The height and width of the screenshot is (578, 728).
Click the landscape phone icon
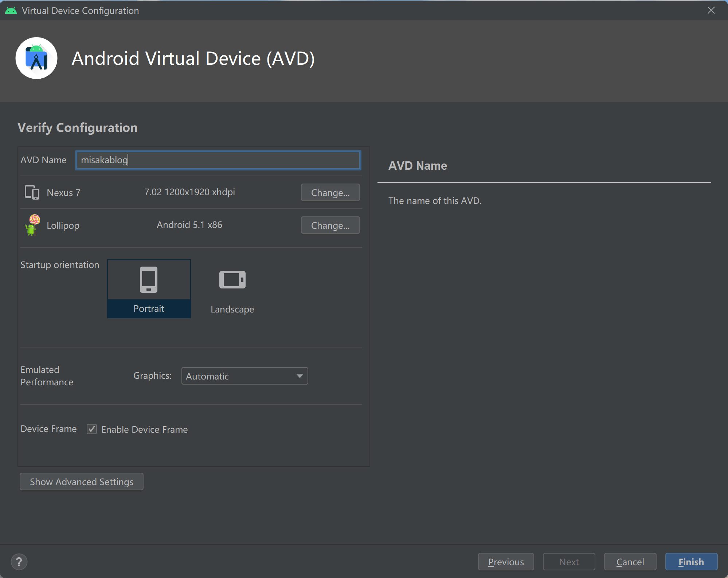tap(232, 280)
